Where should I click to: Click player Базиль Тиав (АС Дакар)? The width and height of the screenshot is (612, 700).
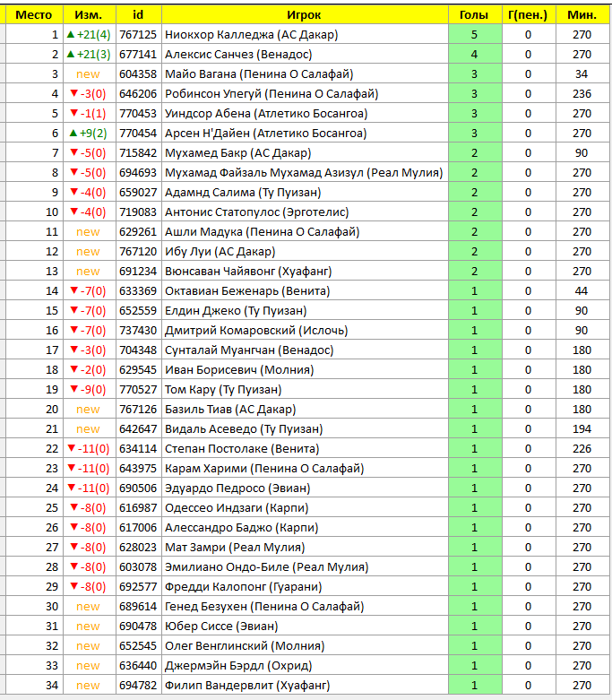click(230, 409)
